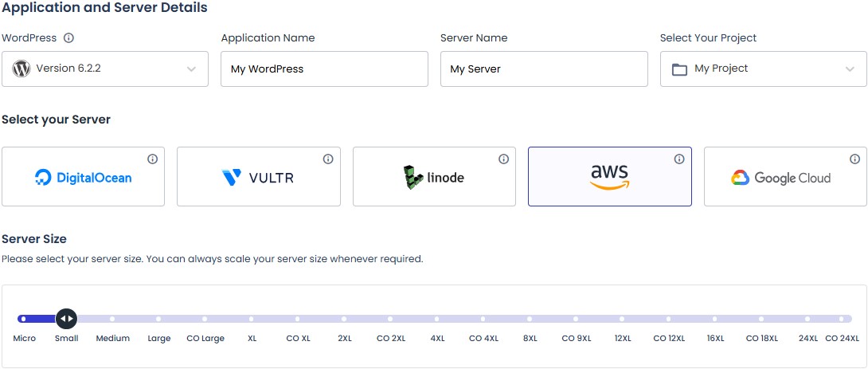Set server size to CO 24XL
868x369 pixels.
pos(842,319)
